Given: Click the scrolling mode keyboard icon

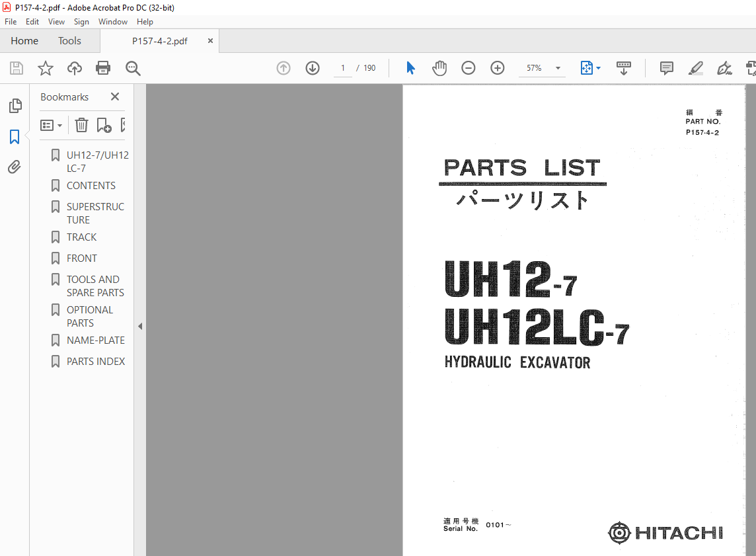Looking at the screenshot, I should point(623,68).
